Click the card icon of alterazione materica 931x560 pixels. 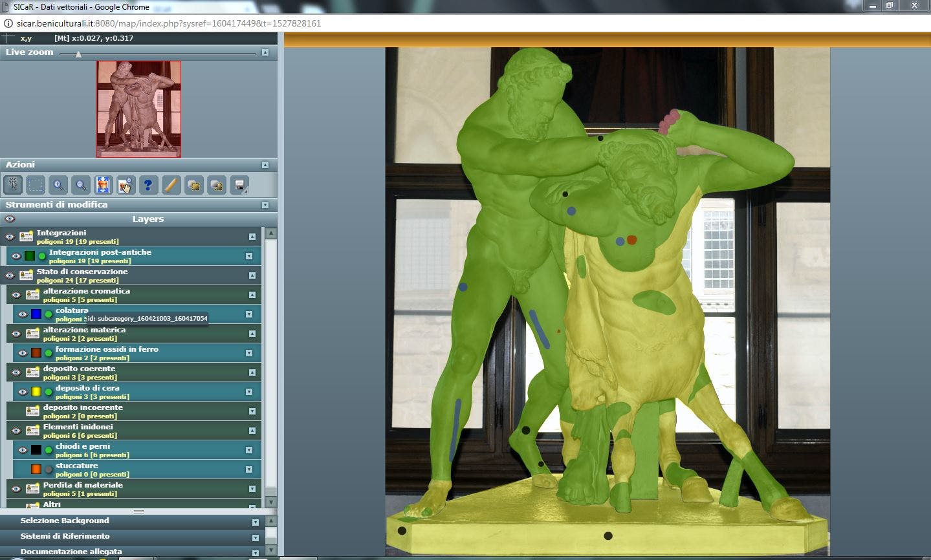32,334
